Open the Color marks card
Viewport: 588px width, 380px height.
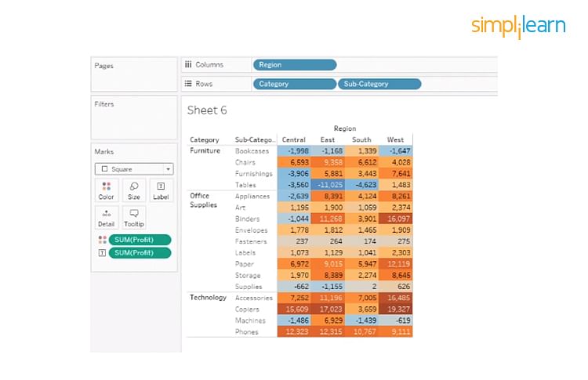(x=106, y=190)
